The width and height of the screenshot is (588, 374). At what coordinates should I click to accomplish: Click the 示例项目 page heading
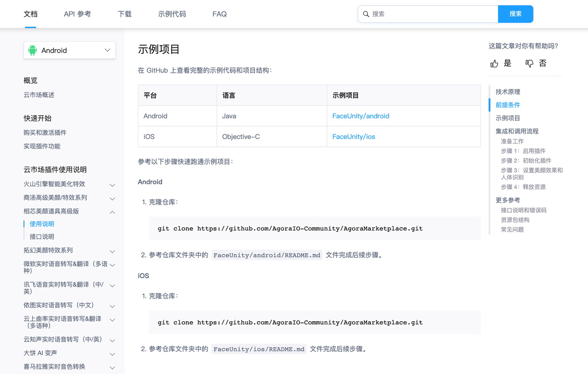tap(159, 50)
